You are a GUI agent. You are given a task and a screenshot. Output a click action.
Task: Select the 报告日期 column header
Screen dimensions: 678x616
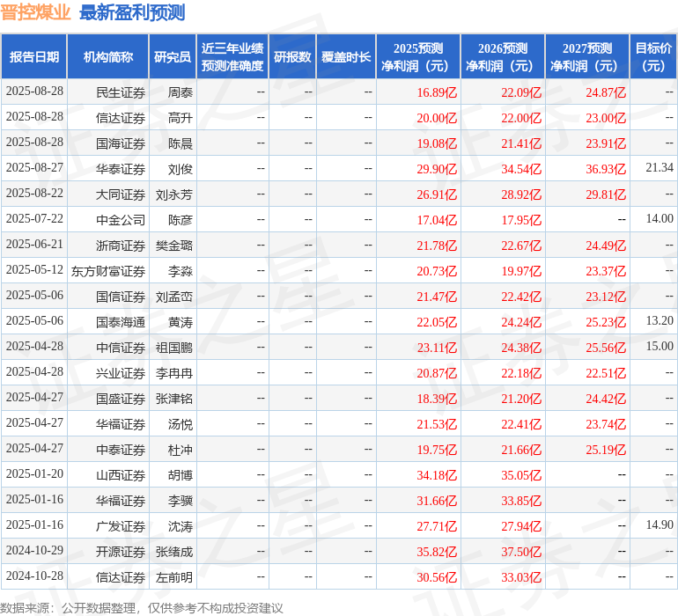click(34, 56)
